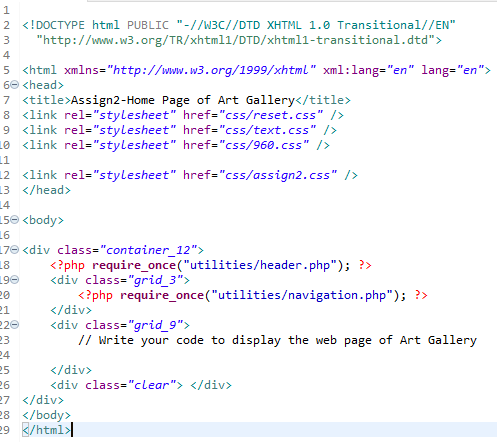Click the opening body tag

tap(43, 220)
